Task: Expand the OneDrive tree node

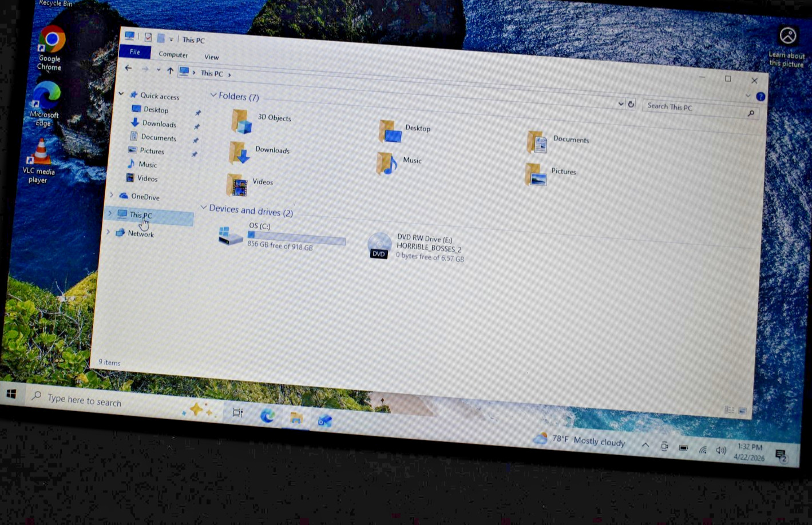Action: 111,195
